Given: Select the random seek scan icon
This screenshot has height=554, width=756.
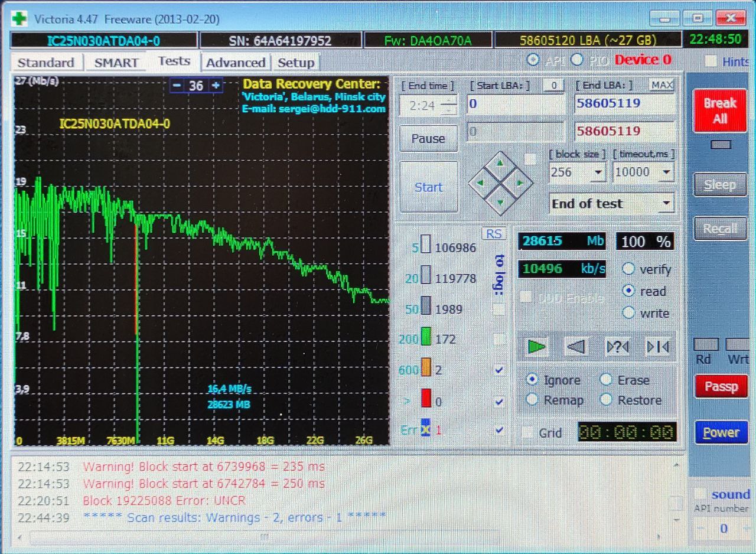Looking at the screenshot, I should [x=617, y=347].
